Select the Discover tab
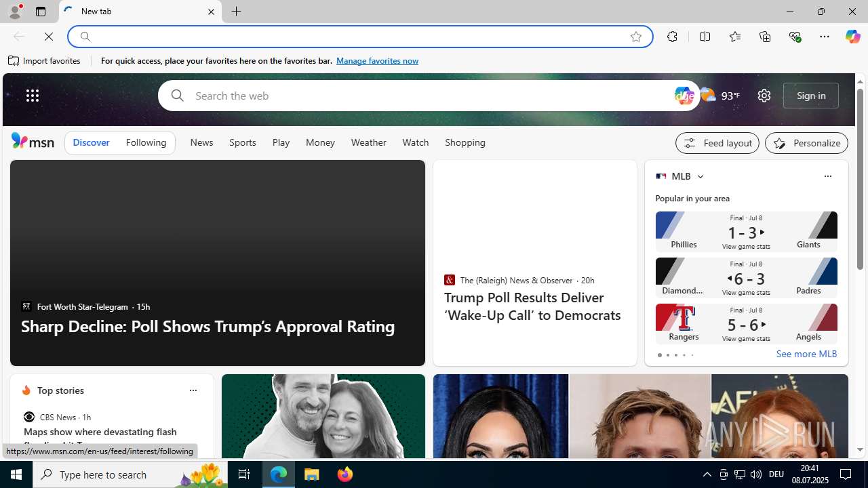 [91, 142]
